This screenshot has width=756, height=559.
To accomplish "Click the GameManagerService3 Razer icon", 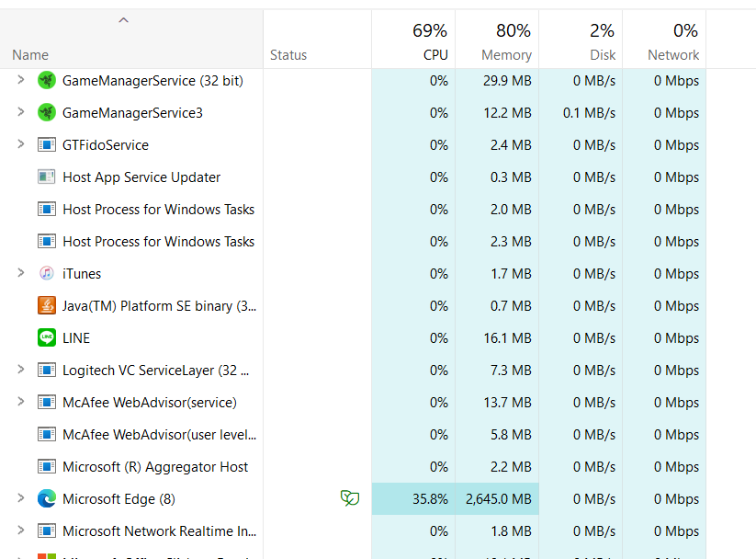I will pyautogui.click(x=47, y=113).
